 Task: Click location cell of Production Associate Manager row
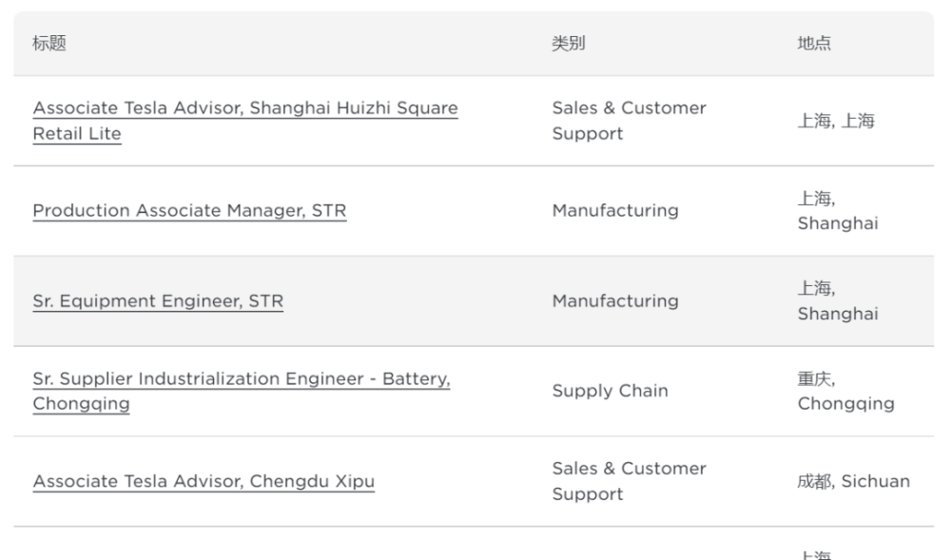(x=837, y=211)
